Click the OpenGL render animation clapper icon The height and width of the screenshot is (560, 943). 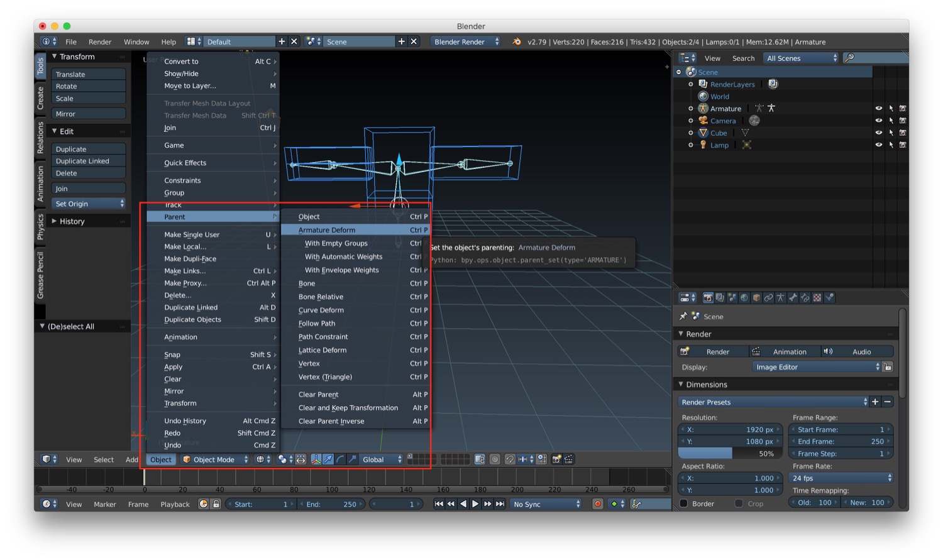pos(569,459)
